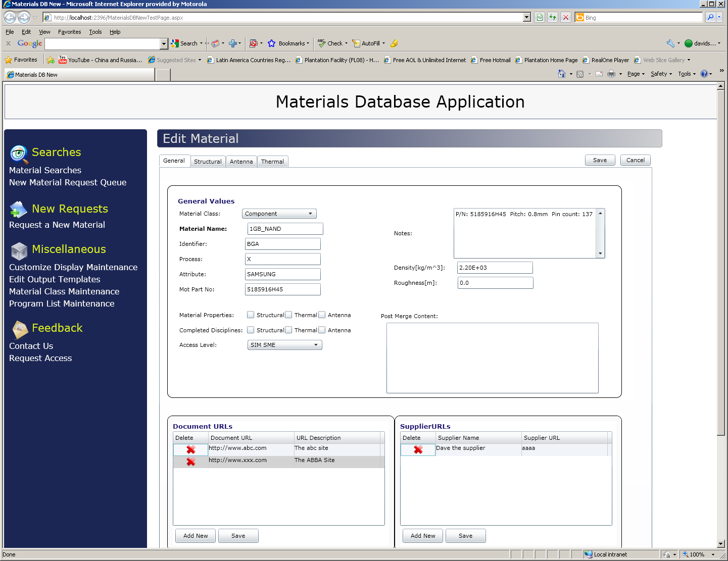Check Thermal under Material Properties
The height and width of the screenshot is (561, 728).
click(288, 315)
